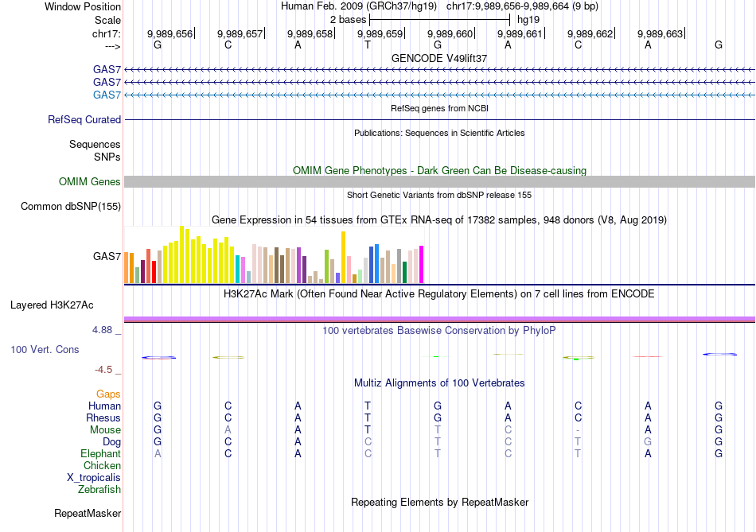Viewport: 756px width, 532px height.
Task: Click the "2 bases" scale bar
Action: tap(439, 20)
